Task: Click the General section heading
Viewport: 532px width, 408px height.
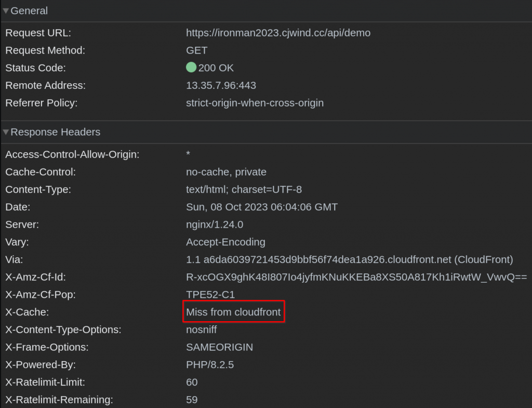Action: click(29, 11)
